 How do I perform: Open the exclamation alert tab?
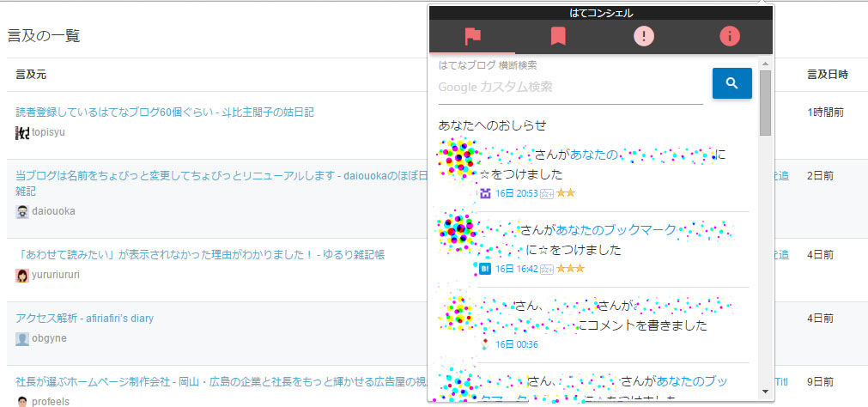click(x=644, y=37)
